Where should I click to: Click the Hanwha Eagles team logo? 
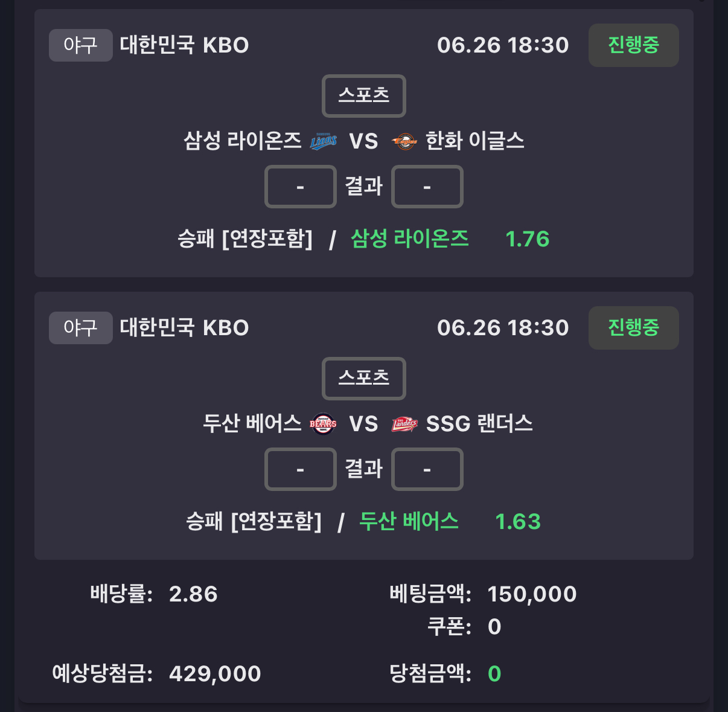point(404,141)
